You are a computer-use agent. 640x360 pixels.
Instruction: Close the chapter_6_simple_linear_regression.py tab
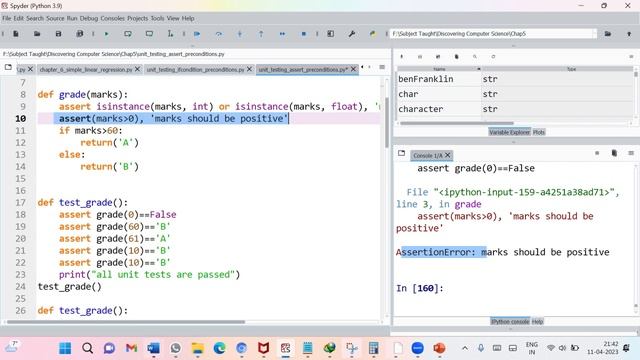tap(138, 69)
